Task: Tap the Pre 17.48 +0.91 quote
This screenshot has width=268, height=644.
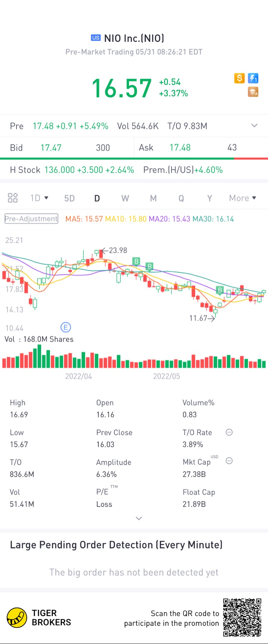Action: pyautogui.click(x=59, y=126)
